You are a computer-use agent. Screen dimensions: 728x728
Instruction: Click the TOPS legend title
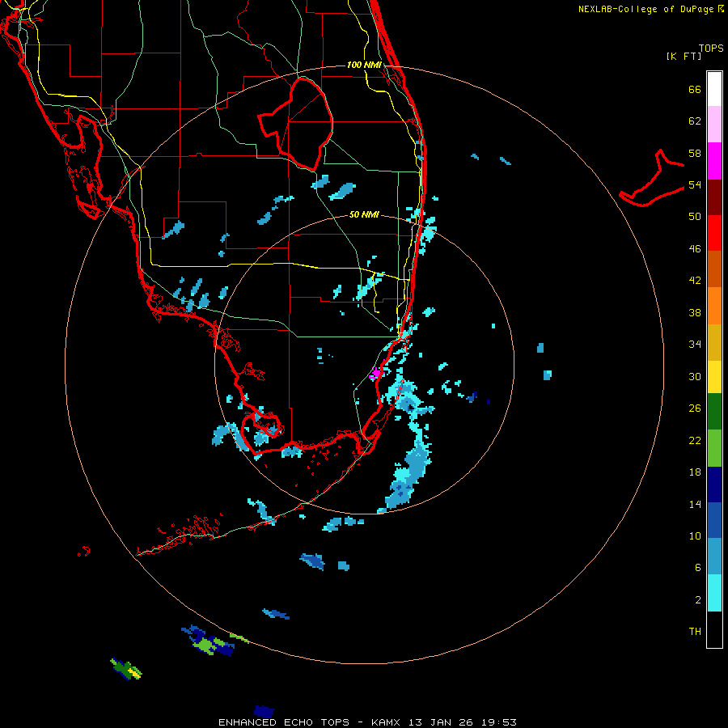coord(711,48)
